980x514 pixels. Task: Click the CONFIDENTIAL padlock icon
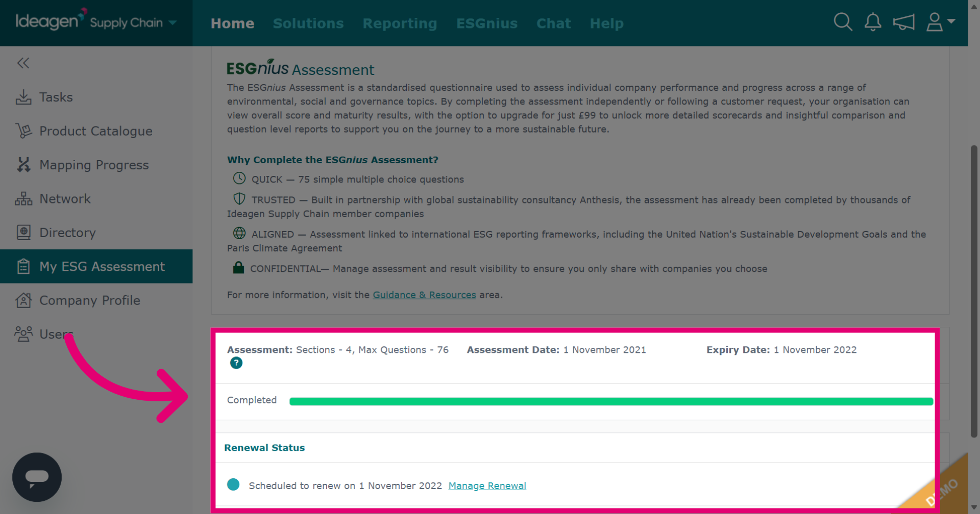point(238,267)
